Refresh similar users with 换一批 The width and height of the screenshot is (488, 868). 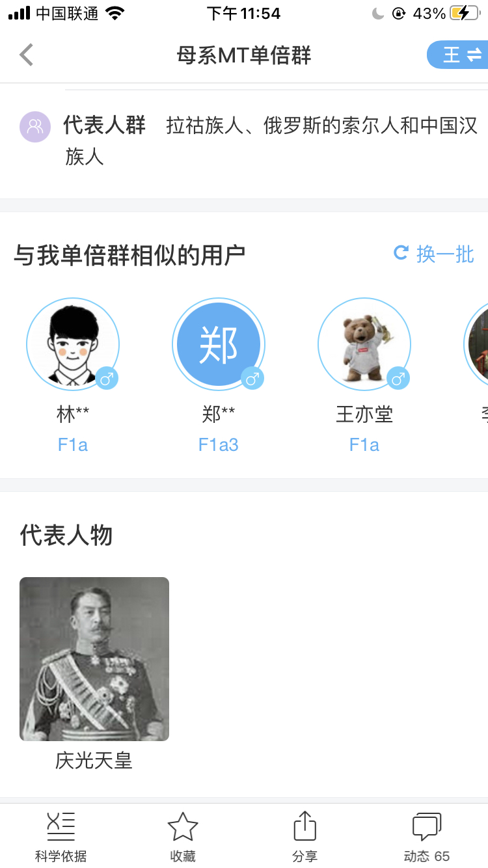(434, 254)
